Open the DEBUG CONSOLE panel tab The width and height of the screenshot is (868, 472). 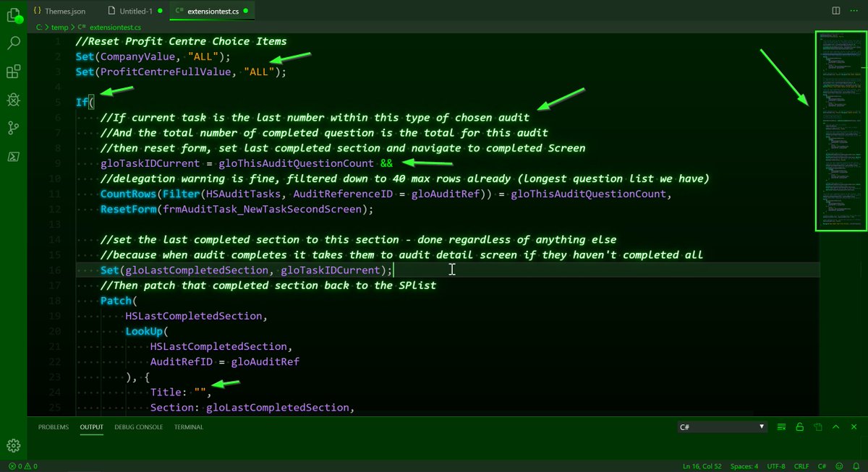pyautogui.click(x=139, y=427)
